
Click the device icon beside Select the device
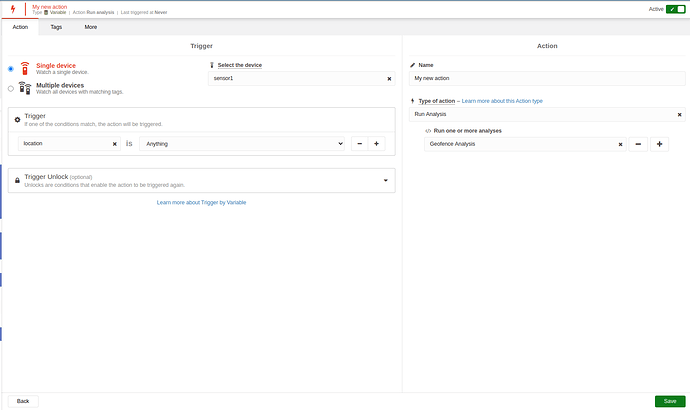tap(212, 65)
